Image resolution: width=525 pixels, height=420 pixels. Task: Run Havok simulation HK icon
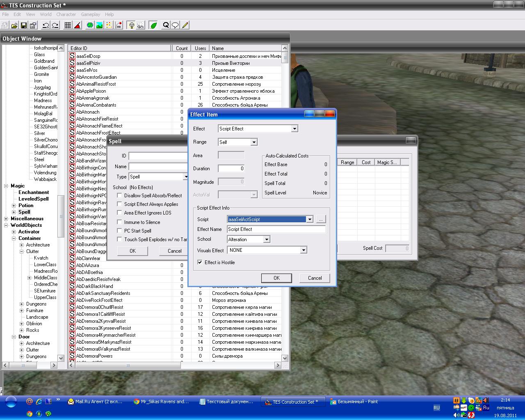pos(118,25)
